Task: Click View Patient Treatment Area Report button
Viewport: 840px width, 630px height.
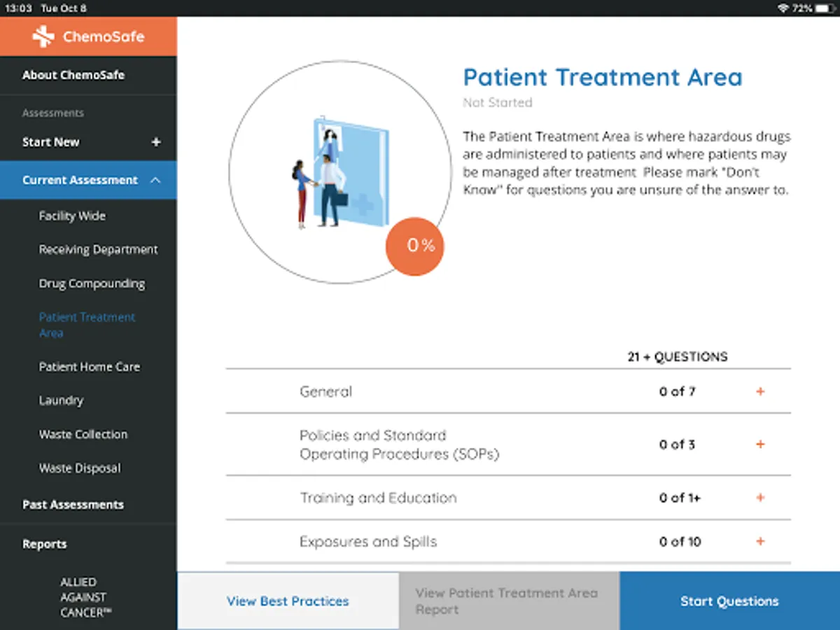Action: click(x=508, y=601)
